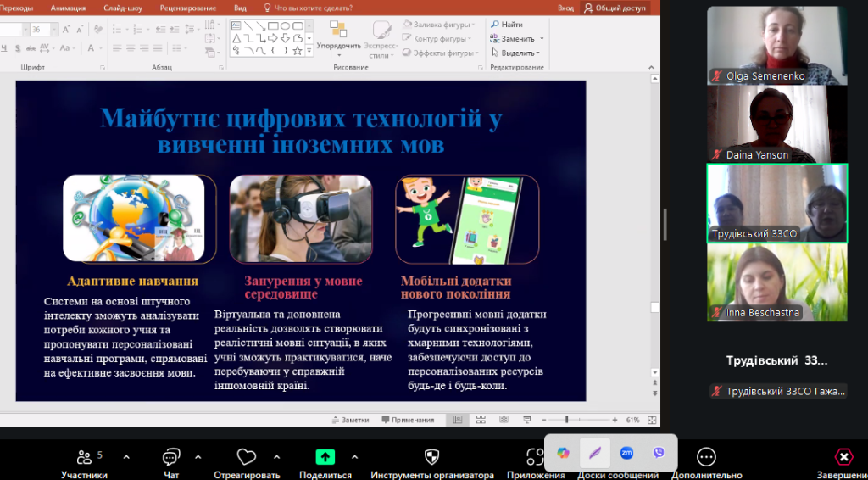Expand options arrow next to Участники
The width and height of the screenshot is (868, 480).
(x=126, y=457)
